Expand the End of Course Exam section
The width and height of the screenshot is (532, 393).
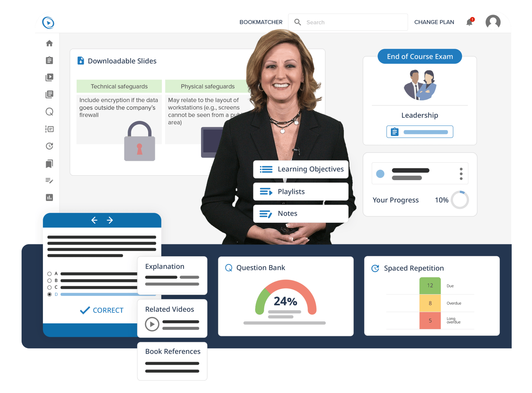[x=420, y=56]
